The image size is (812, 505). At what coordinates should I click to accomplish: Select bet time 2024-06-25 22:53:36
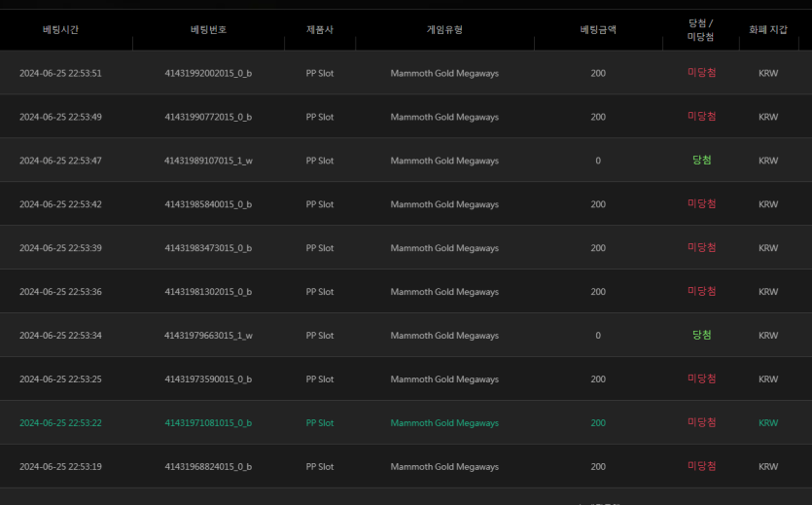point(60,292)
